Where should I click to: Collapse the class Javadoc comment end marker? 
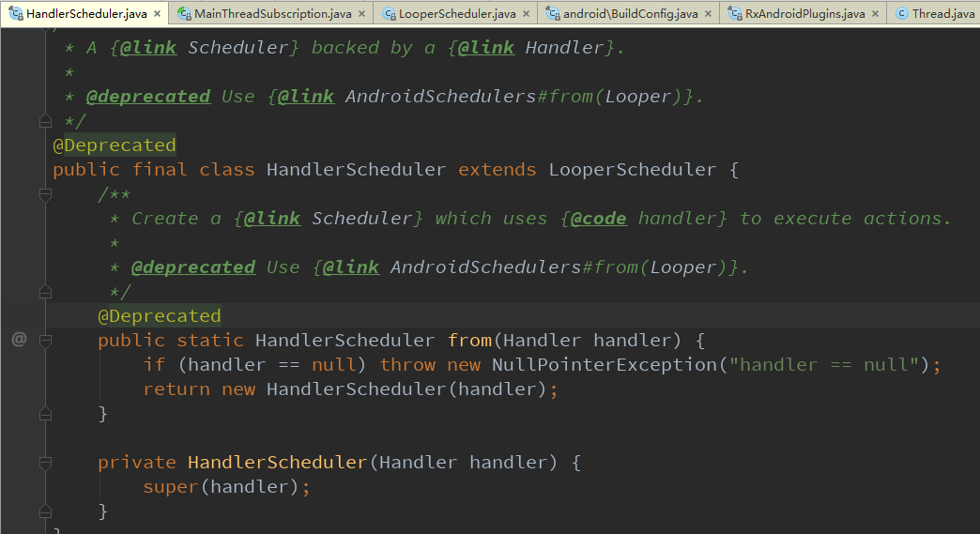click(x=45, y=120)
